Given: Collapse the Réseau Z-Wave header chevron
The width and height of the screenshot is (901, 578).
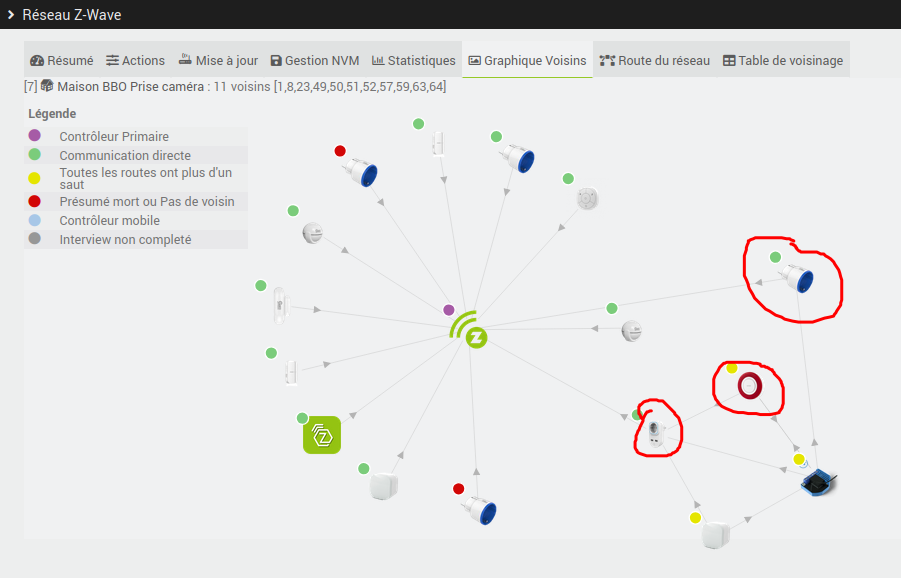Looking at the screenshot, I should pos(11,14).
